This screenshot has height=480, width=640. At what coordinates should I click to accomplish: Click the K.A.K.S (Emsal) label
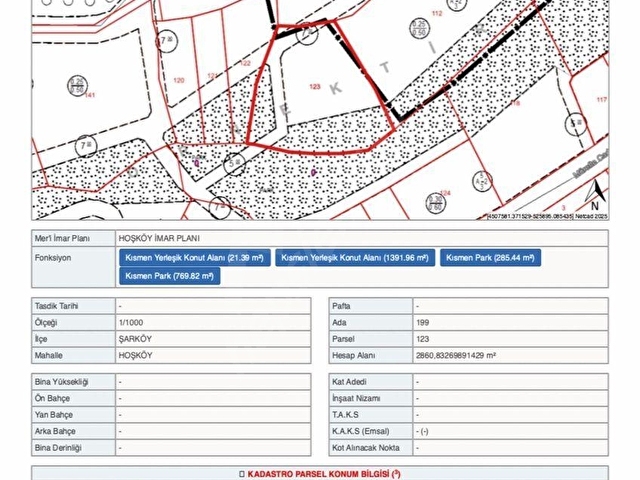(x=360, y=431)
